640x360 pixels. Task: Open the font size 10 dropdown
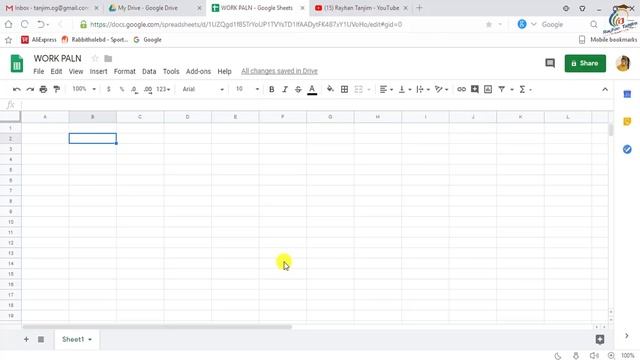(x=247, y=89)
